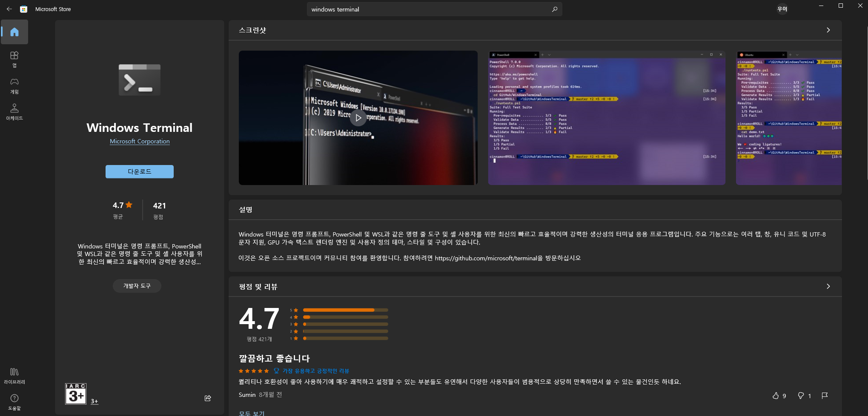Open the Arcade (아케이드) section
The width and height of the screenshot is (868, 416).
point(14,112)
